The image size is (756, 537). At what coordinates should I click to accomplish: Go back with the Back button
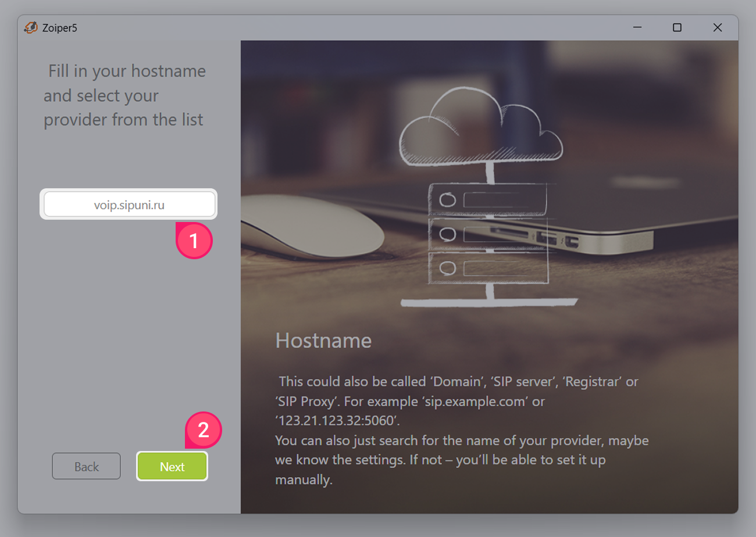click(x=86, y=466)
